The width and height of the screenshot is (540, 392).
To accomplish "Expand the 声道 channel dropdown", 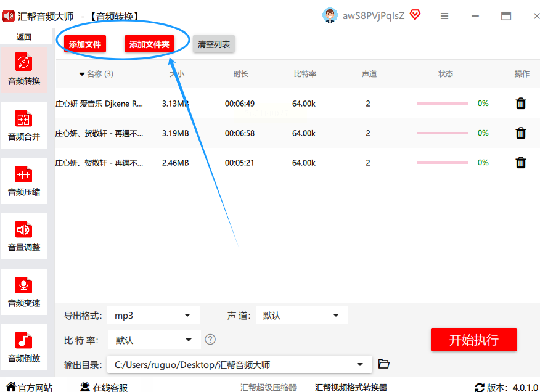I will click(302, 315).
